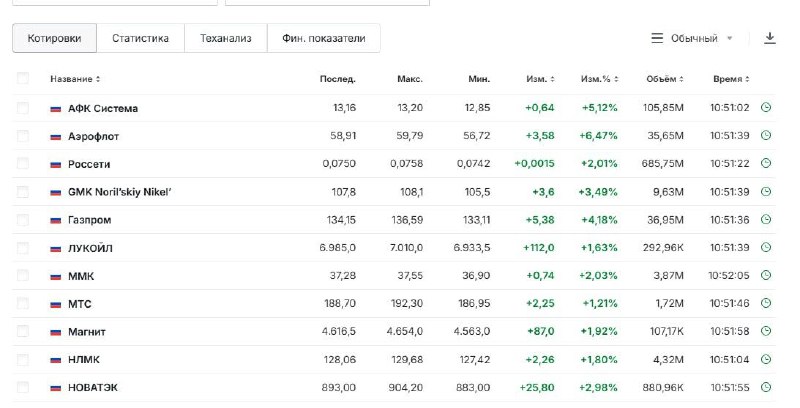800x408 pixels.
Task: Click the Russian flag icon next to Россети
Action: [56, 165]
